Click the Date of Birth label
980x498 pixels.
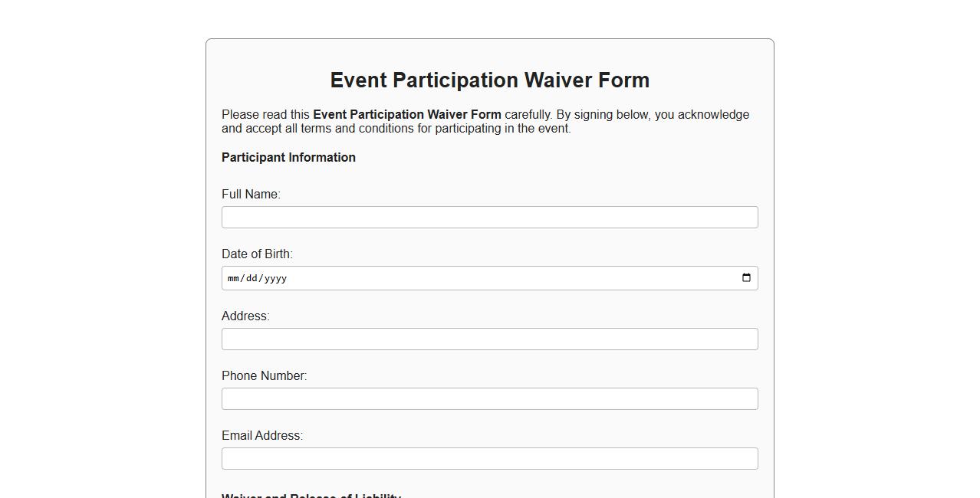pos(257,254)
